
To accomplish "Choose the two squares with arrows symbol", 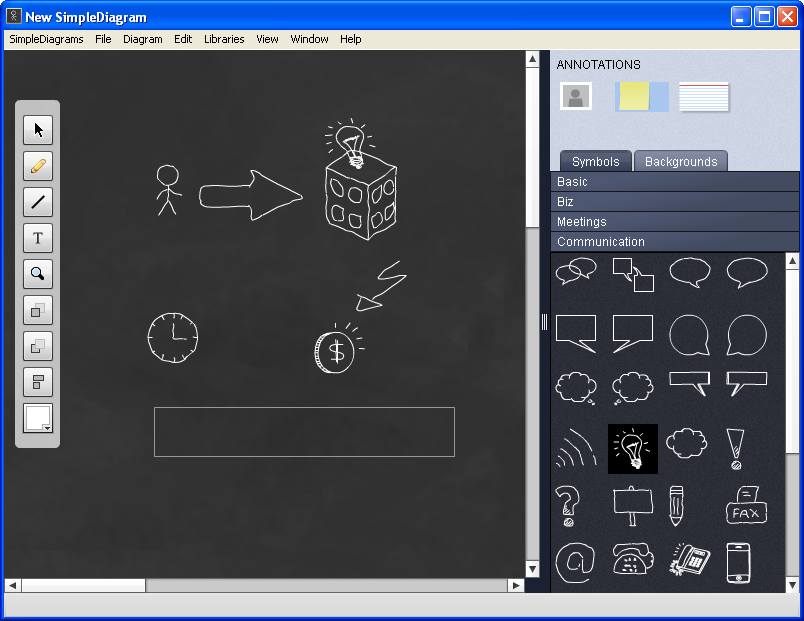I will (x=633, y=275).
